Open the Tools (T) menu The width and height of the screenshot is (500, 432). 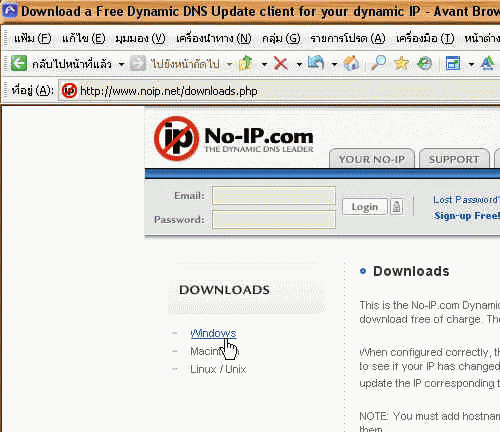tap(425, 38)
